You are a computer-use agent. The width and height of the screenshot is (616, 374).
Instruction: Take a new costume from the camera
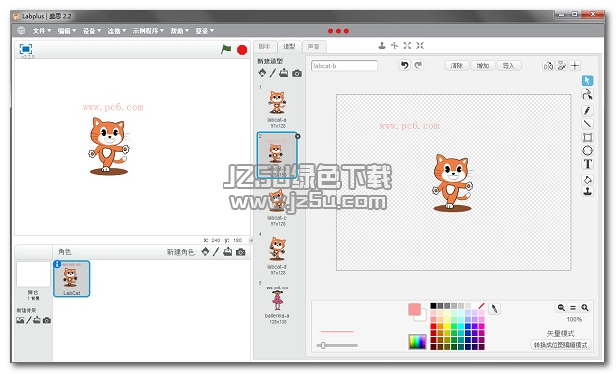pos(297,73)
